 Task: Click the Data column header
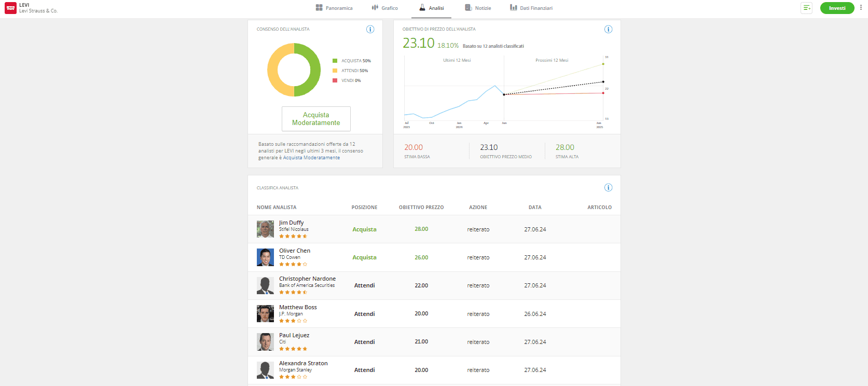[x=535, y=207]
